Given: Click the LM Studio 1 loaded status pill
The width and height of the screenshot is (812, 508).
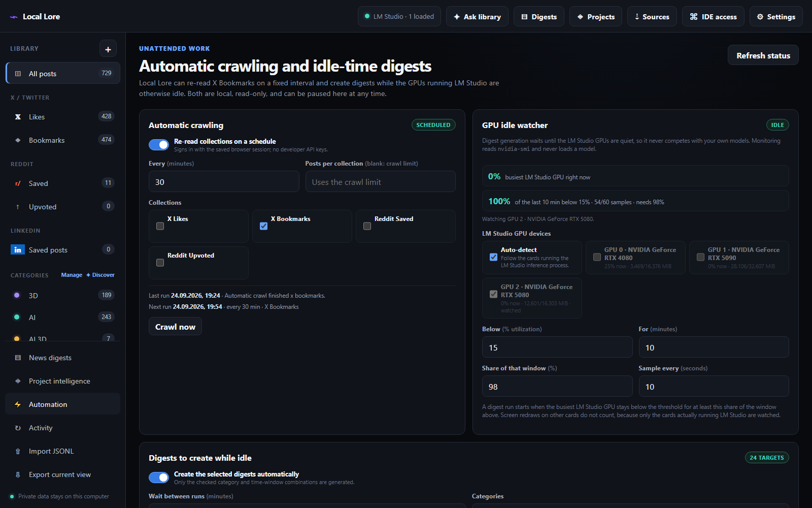Looking at the screenshot, I should tap(399, 17).
